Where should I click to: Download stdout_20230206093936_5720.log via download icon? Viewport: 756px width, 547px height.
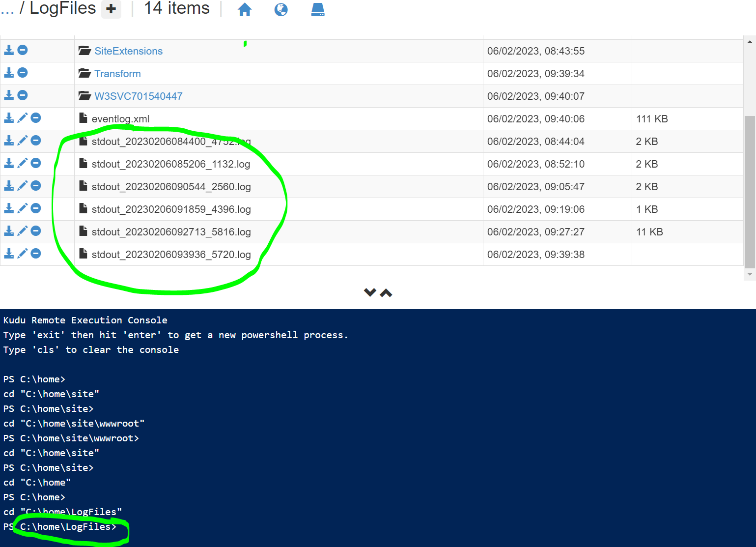[x=8, y=253]
